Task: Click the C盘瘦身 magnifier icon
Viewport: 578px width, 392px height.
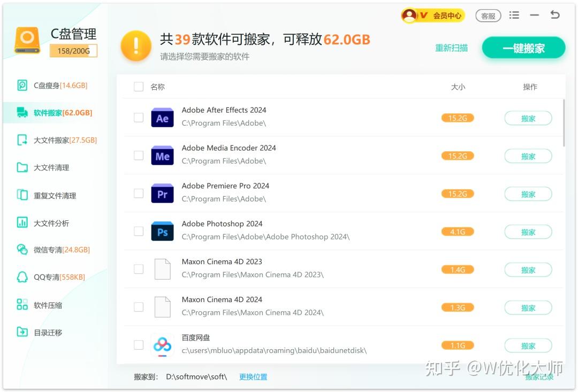Action: (22, 84)
